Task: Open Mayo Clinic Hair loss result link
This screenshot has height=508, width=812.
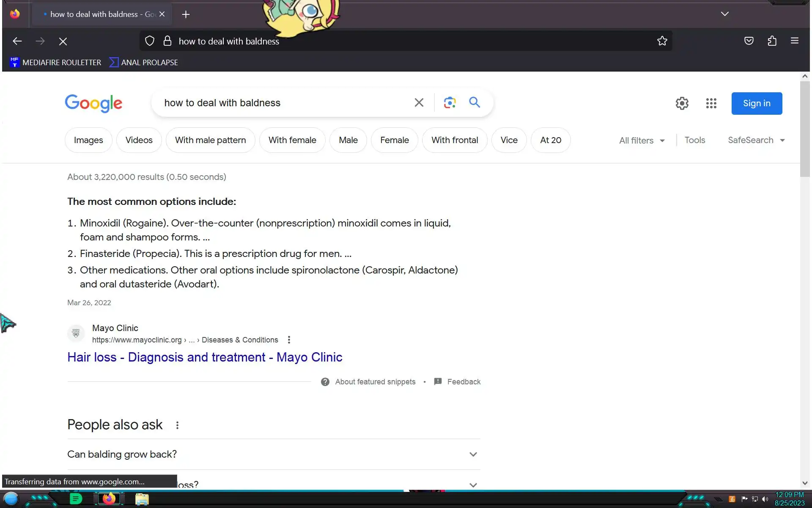Action: point(205,357)
